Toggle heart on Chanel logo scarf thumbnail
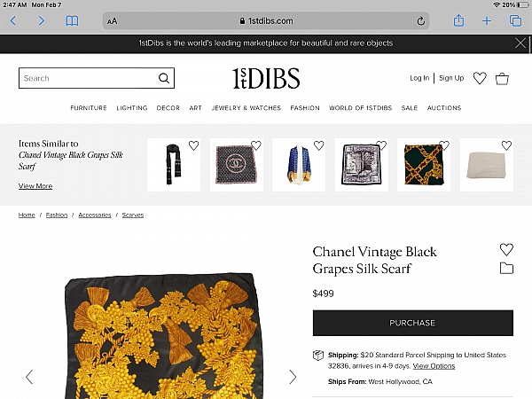 click(x=256, y=145)
